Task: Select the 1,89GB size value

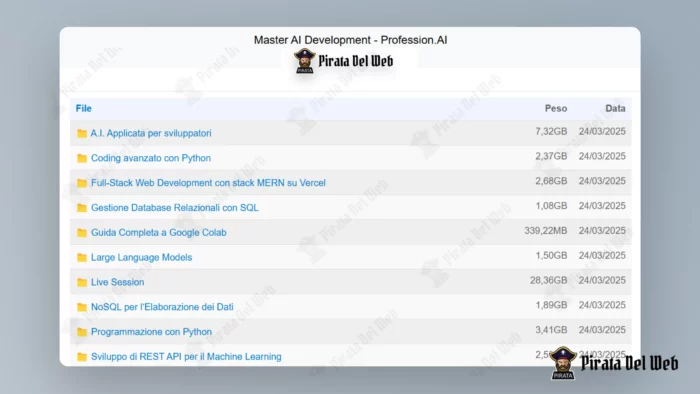Action: tap(551, 305)
